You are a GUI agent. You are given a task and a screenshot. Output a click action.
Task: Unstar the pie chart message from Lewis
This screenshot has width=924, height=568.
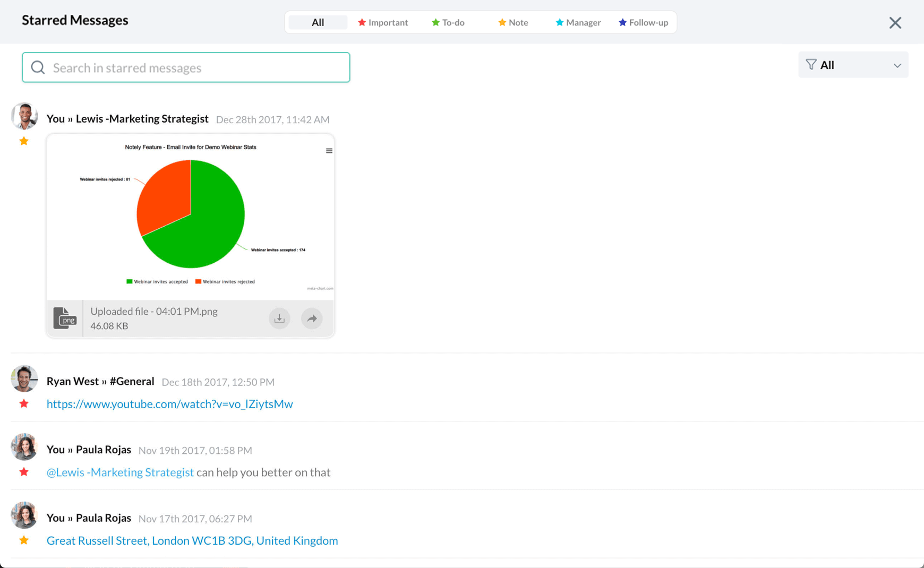24,141
